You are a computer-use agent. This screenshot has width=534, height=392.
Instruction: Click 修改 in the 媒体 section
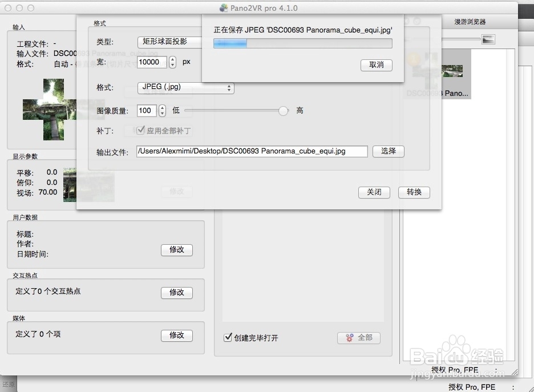(x=177, y=336)
